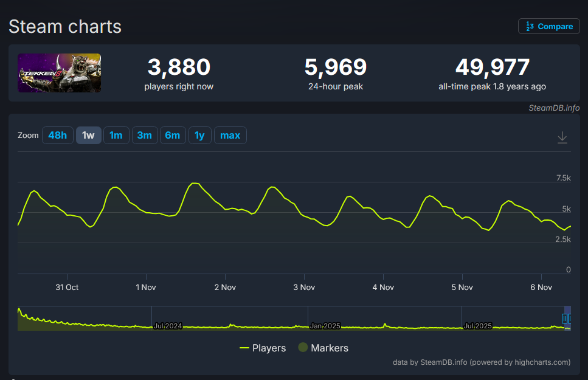The image size is (588, 380).
Task: Click the 5 Nov axis label
Action: click(x=462, y=288)
